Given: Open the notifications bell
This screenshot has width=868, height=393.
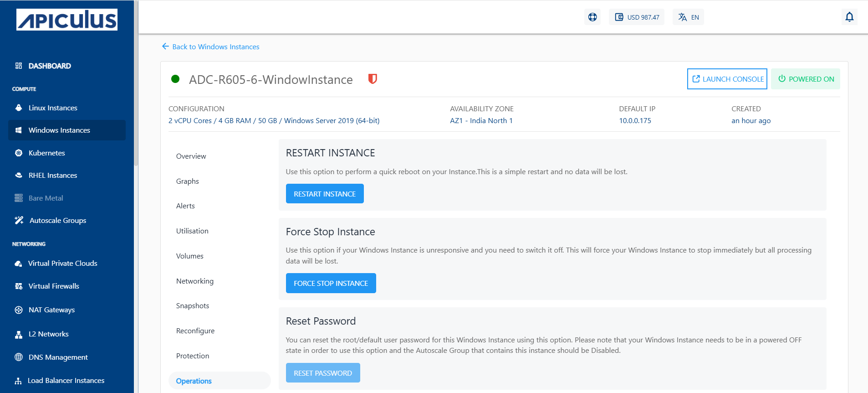Looking at the screenshot, I should (x=849, y=17).
